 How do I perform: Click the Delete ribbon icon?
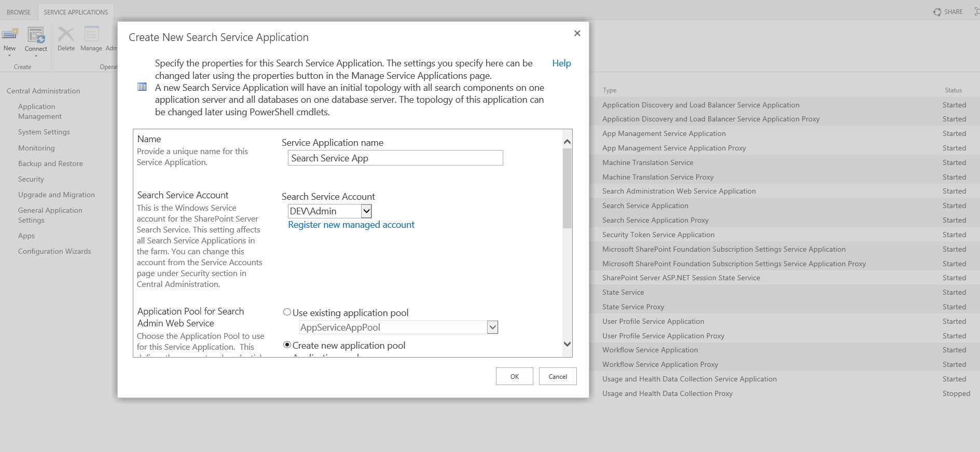coord(66,35)
